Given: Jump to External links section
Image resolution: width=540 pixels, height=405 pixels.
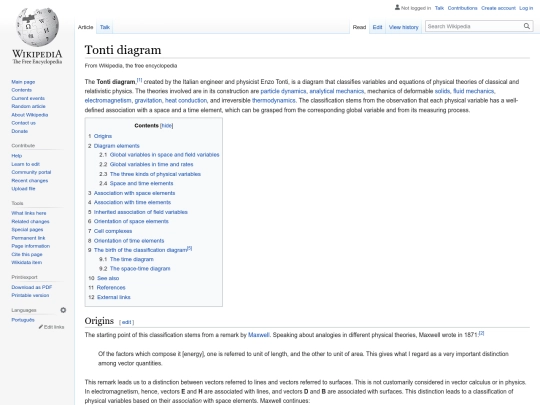Looking at the screenshot, I should [x=114, y=297].
